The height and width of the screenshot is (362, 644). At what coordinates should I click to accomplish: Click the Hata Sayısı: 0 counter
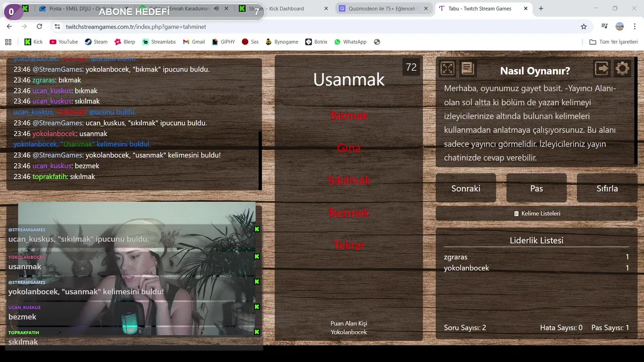[x=561, y=328]
